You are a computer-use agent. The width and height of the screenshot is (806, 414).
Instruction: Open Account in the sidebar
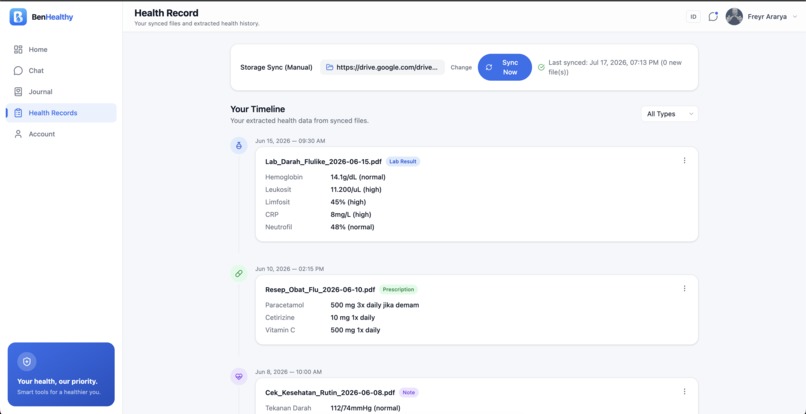61,134
